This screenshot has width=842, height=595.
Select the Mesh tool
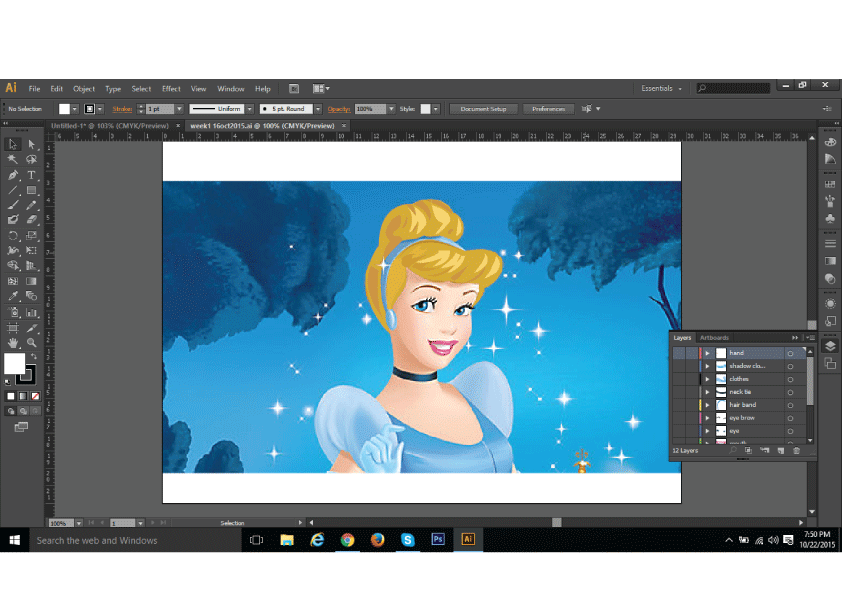13,281
